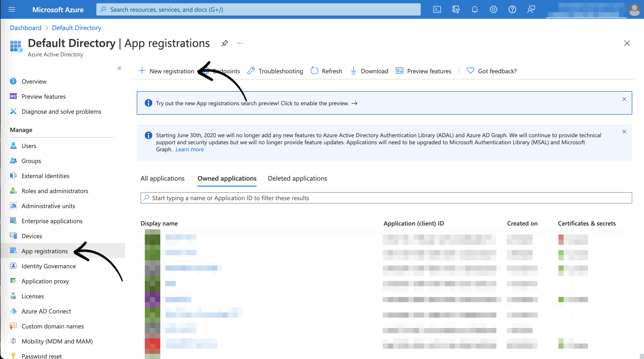Open the Learn more link
The image size is (644, 359).
(x=189, y=149)
